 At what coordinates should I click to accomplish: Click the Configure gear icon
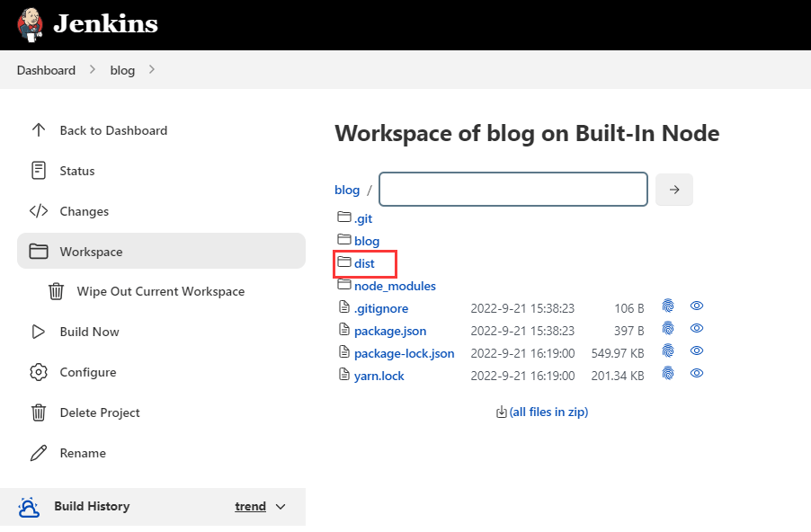pos(39,372)
